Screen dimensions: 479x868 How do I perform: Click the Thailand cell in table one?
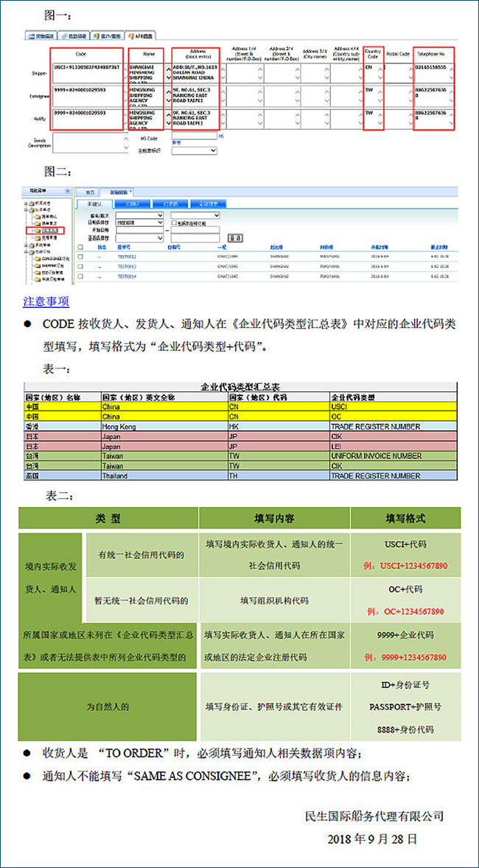pos(164,476)
